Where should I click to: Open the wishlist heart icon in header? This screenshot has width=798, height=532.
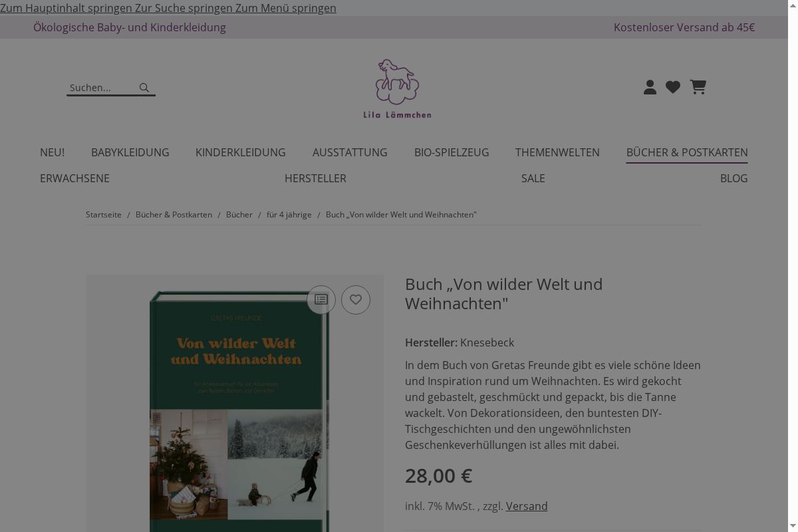tap(673, 87)
